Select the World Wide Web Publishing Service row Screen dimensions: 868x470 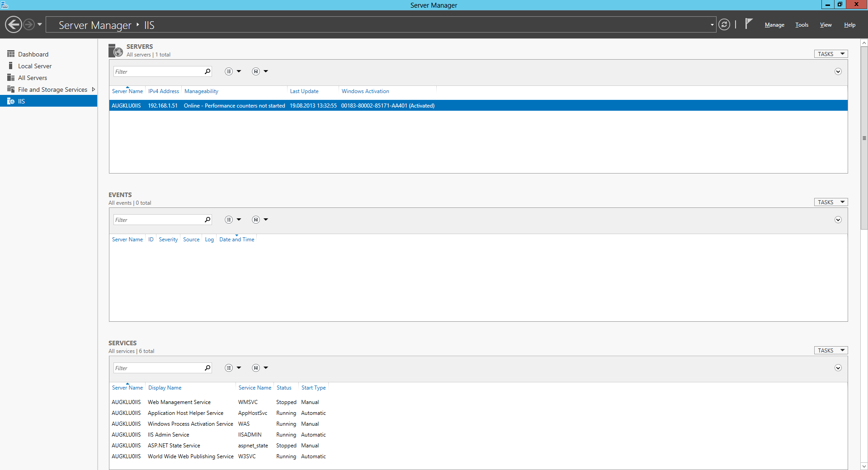tap(190, 456)
